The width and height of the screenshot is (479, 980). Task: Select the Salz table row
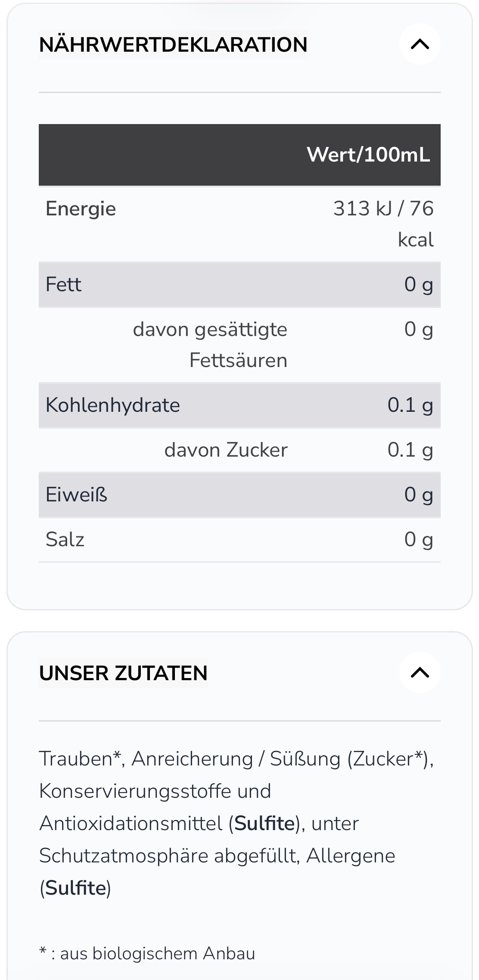pyautogui.click(x=239, y=539)
